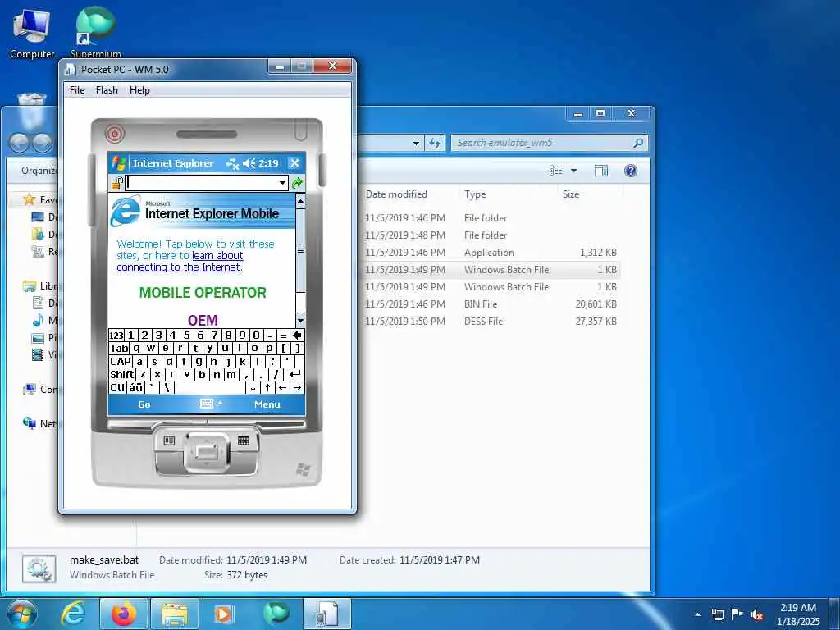Toggle the preview pane button in Explorer
840x630 pixels.
[601, 171]
